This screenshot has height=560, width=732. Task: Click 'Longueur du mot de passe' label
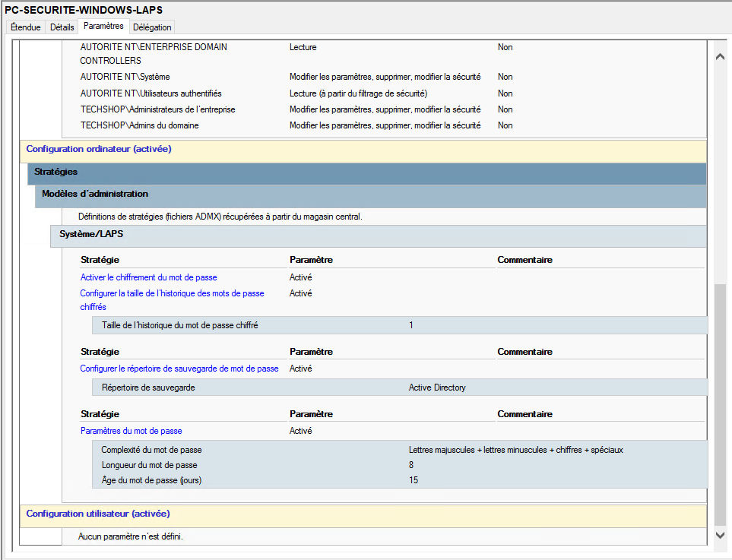[150, 465]
